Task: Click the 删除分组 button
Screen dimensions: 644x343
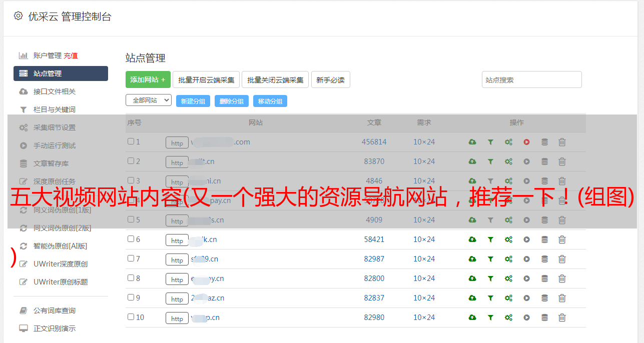Action: 232,101
